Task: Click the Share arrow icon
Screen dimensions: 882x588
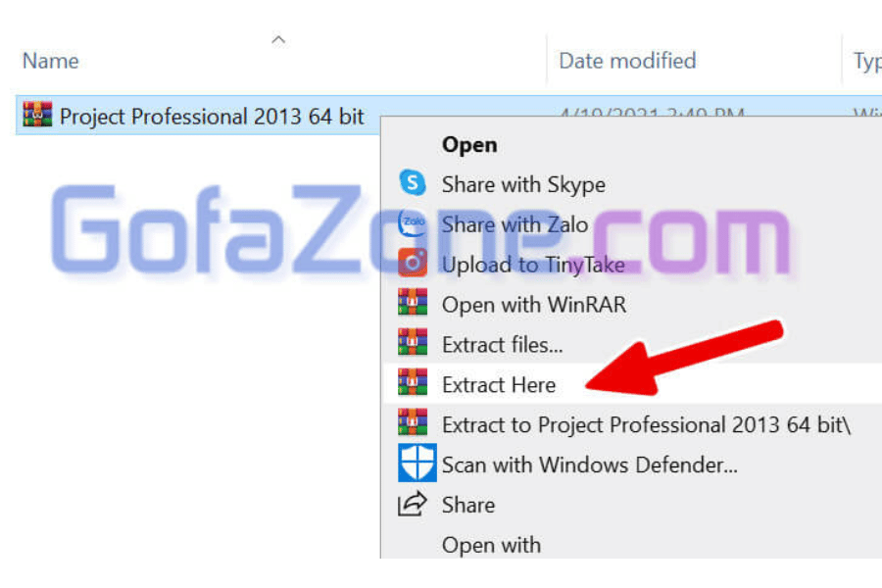Action: tap(413, 504)
